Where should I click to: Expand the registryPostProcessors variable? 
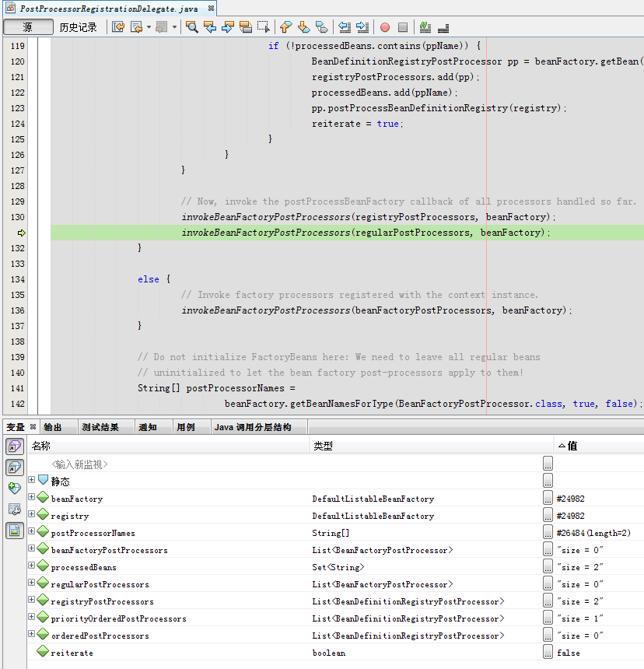pyautogui.click(x=32, y=600)
